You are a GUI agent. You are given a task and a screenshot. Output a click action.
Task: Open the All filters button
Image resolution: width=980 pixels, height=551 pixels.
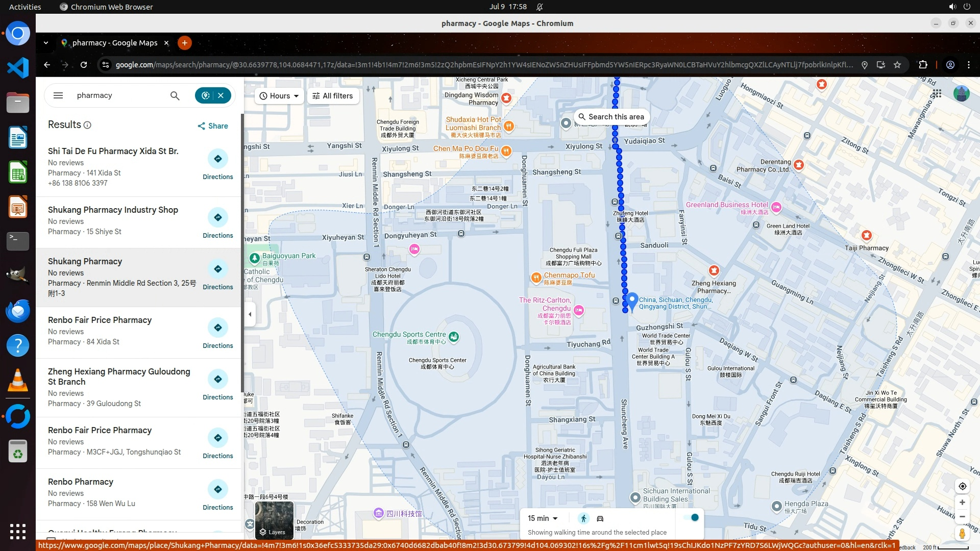pos(333,96)
